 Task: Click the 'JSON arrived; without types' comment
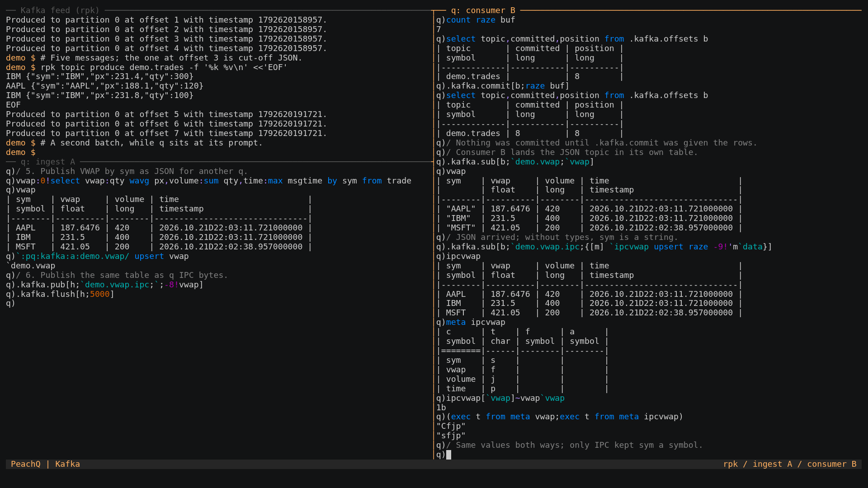557,237
